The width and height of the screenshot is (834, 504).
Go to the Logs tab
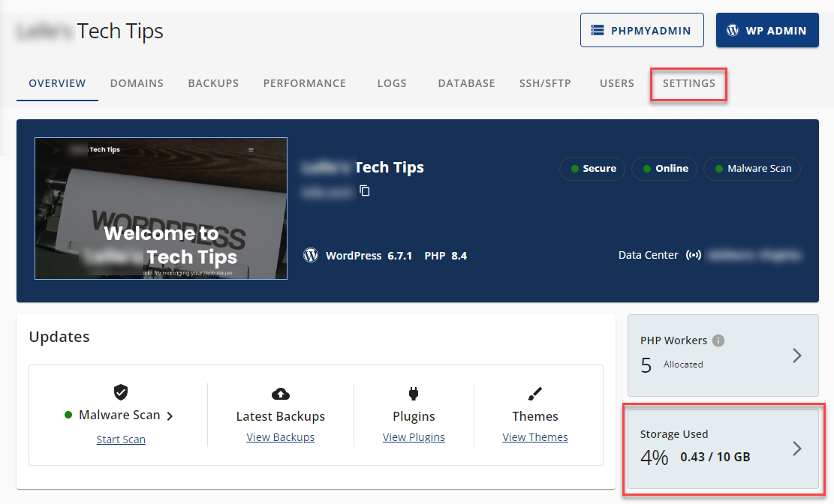391,83
